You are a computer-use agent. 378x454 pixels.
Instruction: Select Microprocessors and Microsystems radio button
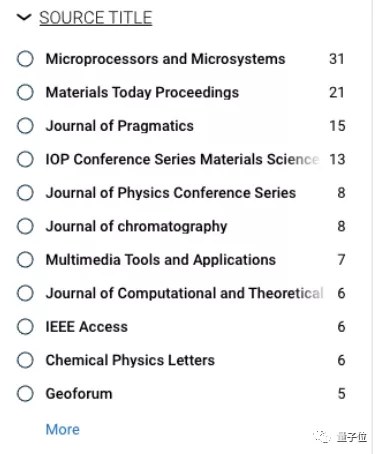point(25,59)
